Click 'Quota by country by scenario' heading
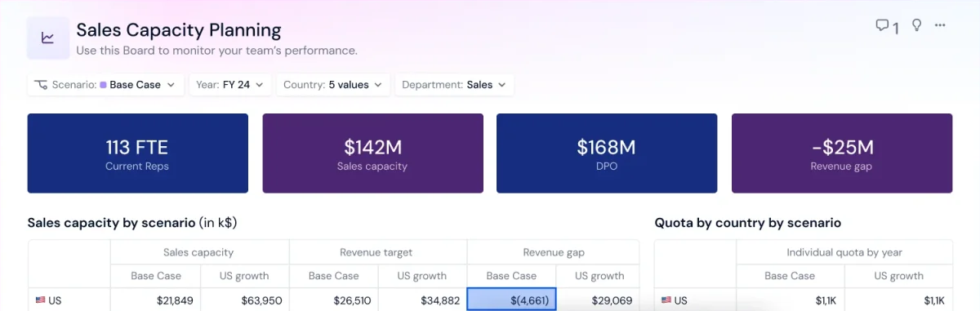The width and height of the screenshot is (980, 311). 748,223
